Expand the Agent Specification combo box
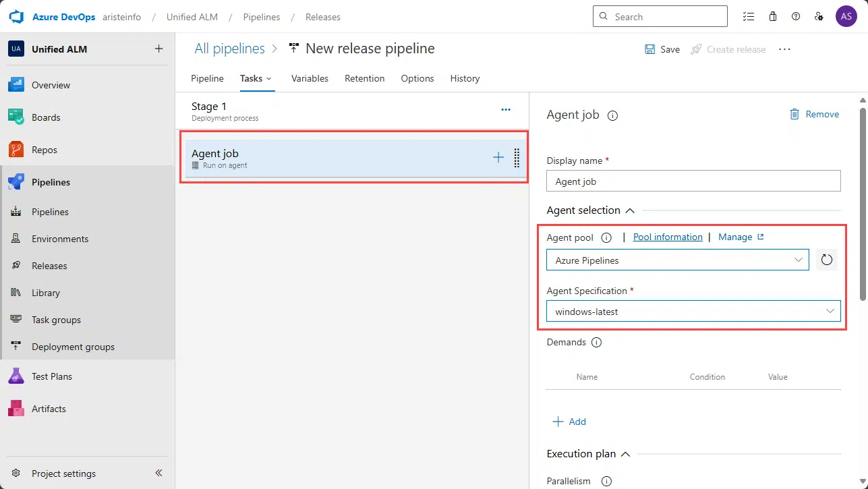The image size is (868, 489). tap(693, 312)
